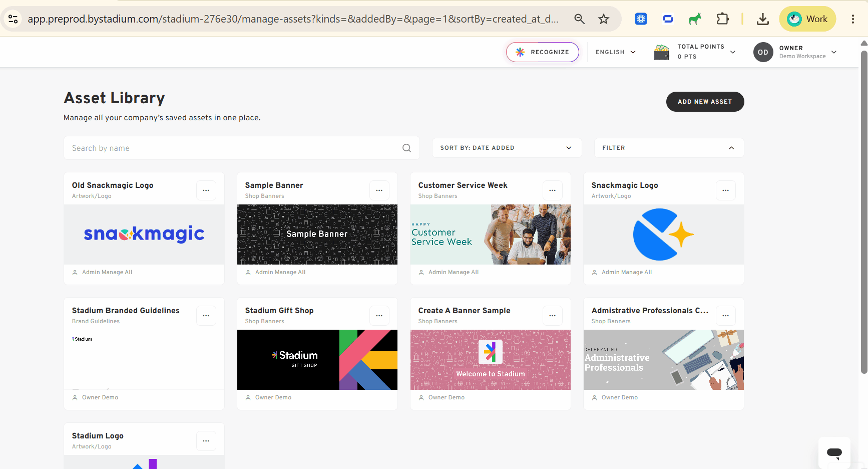This screenshot has width=868, height=469.
Task: Open options menu for Sample Banner card
Action: point(379,190)
